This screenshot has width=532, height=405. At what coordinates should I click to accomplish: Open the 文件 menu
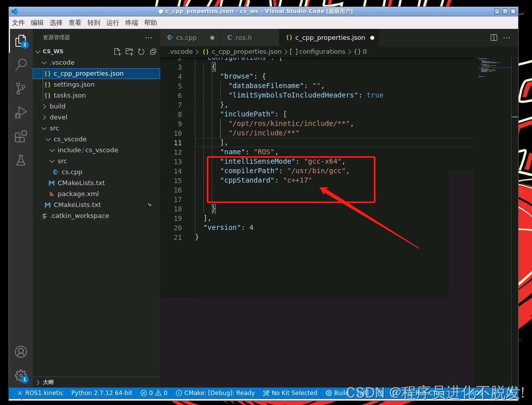click(18, 23)
